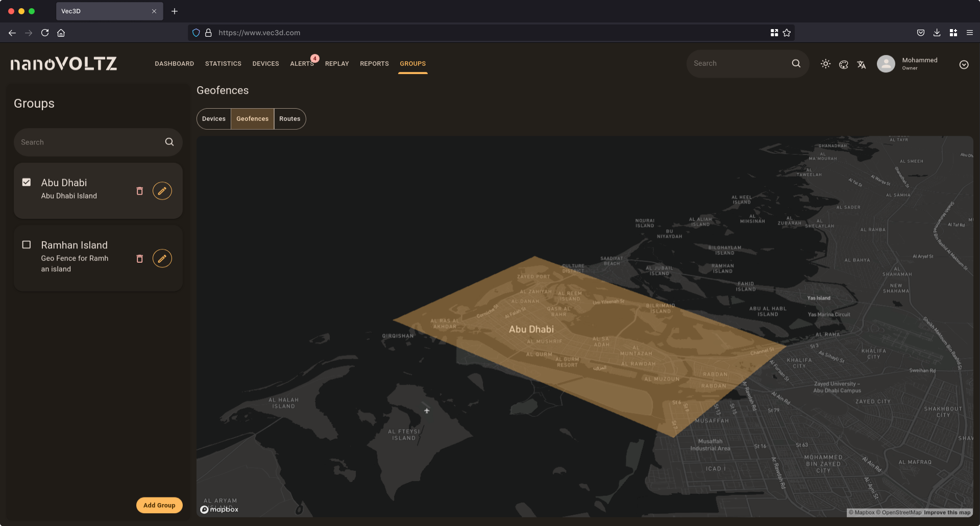980x526 pixels.
Task: Uncheck the Abu Dhabi group checkbox
Action: [27, 182]
